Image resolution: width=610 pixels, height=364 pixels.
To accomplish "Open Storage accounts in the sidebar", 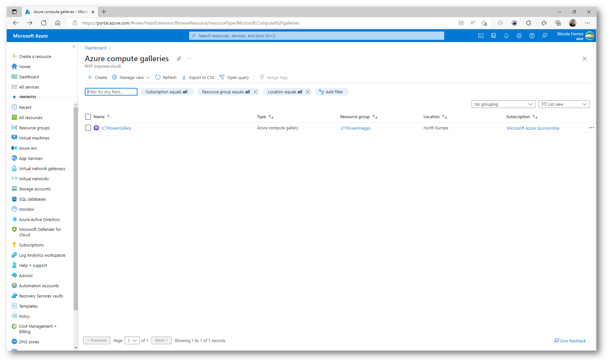I will tap(35, 189).
